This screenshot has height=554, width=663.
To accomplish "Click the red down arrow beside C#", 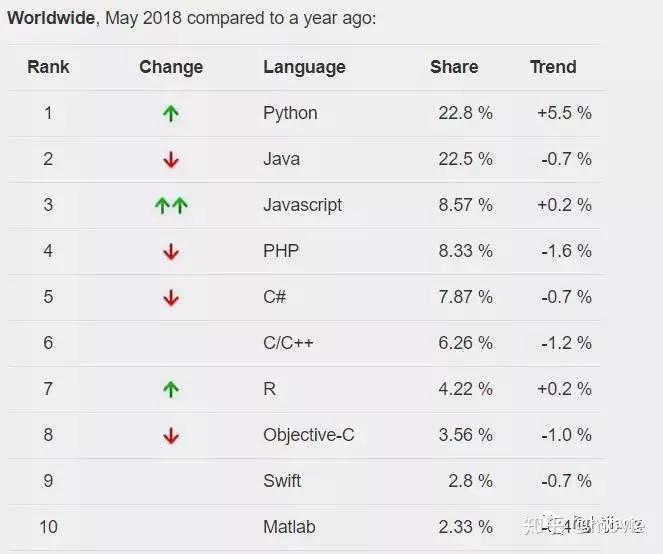I will 171,298.
